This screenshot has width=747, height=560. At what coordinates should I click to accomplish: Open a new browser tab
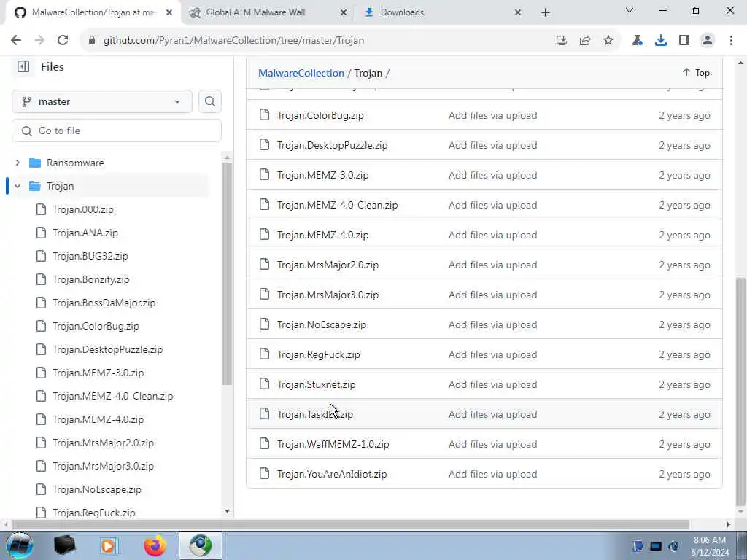coord(546,13)
